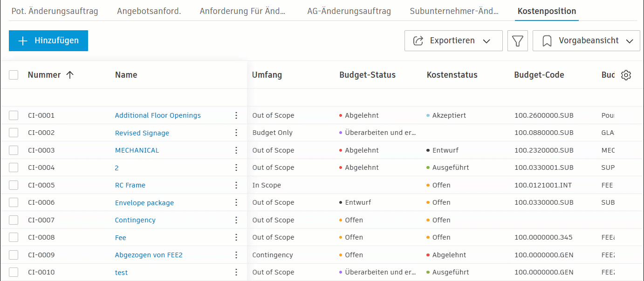The width and height of the screenshot is (644, 281).
Task: Open the AG-Änderungsauftrag tab
Action: click(349, 11)
